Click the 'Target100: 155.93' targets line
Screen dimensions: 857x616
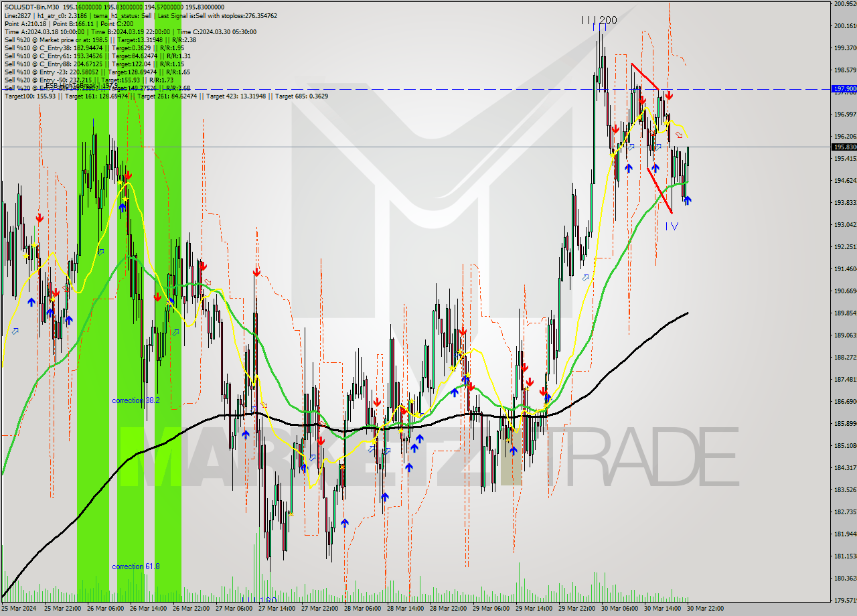(x=166, y=96)
